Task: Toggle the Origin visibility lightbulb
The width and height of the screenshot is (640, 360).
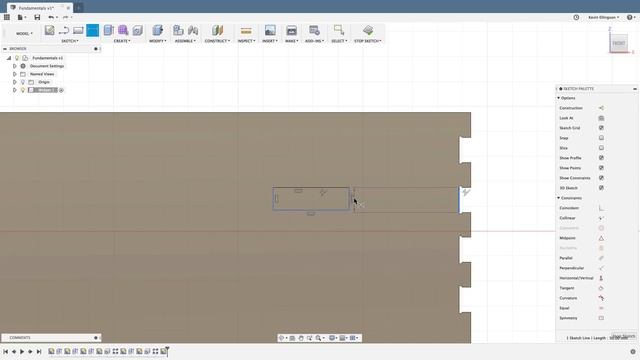Action: [23, 82]
